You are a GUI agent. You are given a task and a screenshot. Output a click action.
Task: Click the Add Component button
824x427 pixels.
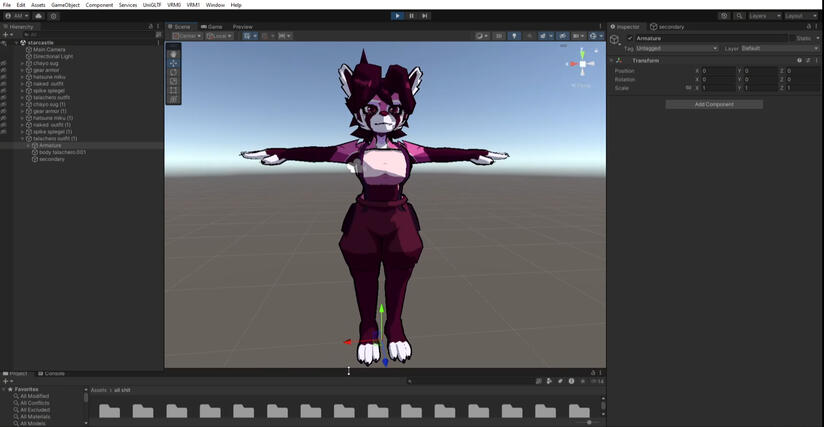tap(714, 104)
